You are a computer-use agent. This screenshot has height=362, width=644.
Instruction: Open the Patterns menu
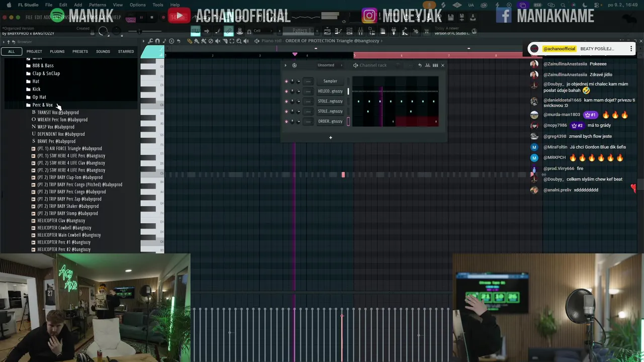(98, 5)
